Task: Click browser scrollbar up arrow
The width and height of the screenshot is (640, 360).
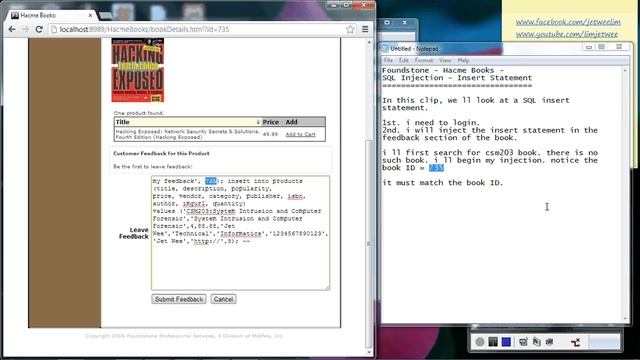Action: [x=369, y=42]
